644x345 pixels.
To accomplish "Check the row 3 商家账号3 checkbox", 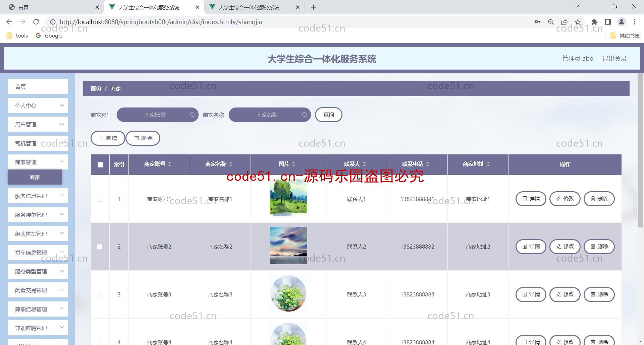I will click(x=99, y=295).
